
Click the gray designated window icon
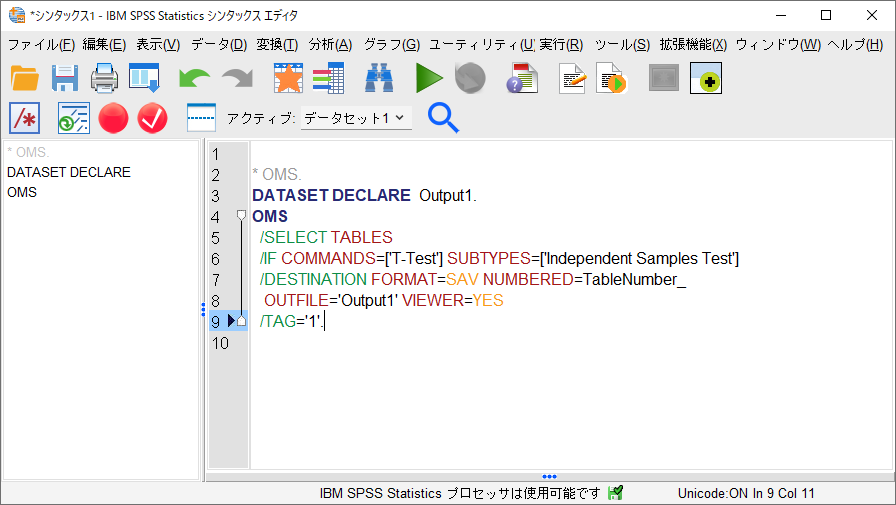tap(663, 78)
